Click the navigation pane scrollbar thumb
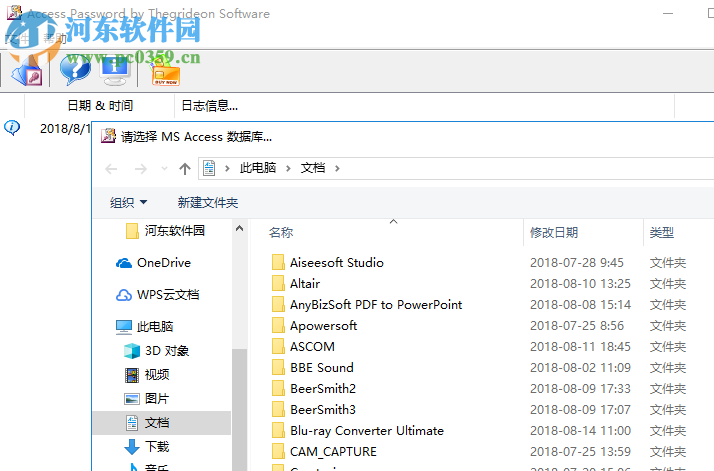This screenshot has width=714, height=471. click(240, 410)
